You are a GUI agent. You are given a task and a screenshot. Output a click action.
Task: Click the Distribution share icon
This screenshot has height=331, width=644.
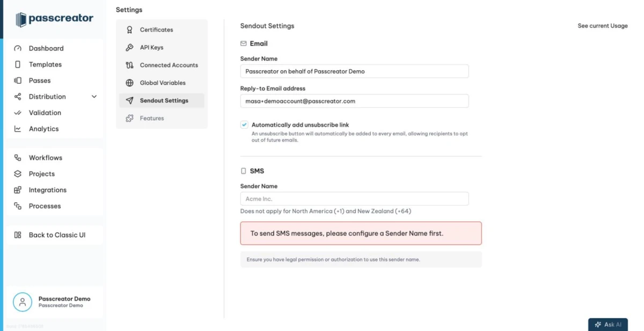click(18, 97)
